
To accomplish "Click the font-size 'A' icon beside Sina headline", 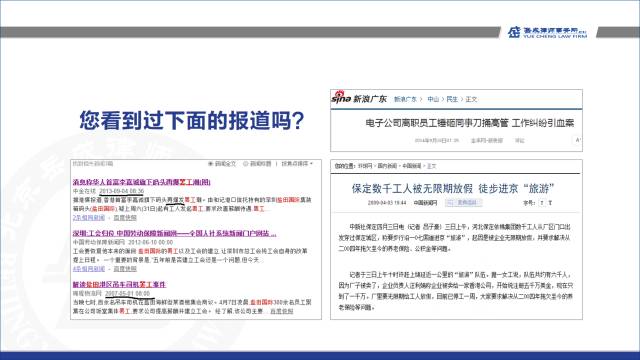I will [578, 140].
